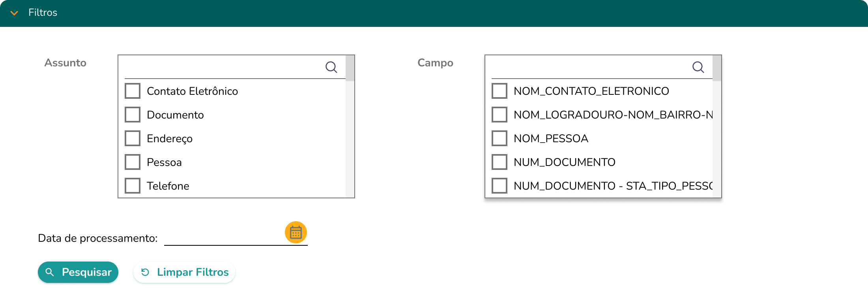Click the Data de processamento label
868x305 pixels.
97,238
